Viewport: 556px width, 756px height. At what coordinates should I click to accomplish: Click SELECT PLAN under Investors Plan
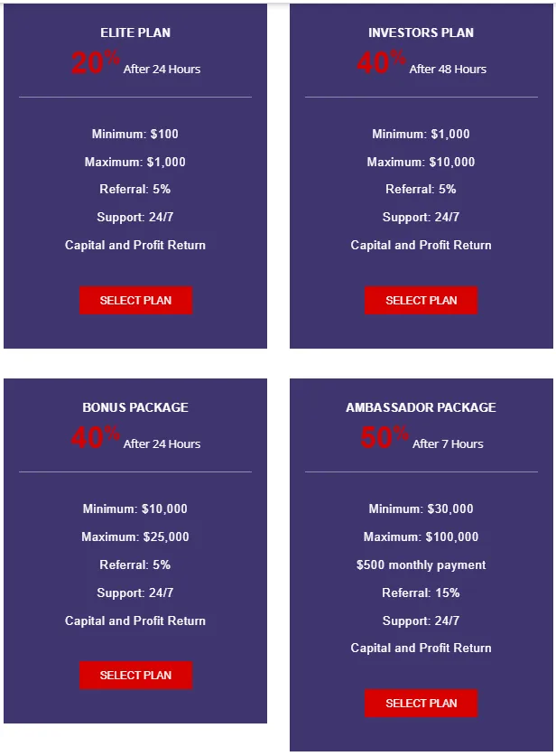click(421, 301)
